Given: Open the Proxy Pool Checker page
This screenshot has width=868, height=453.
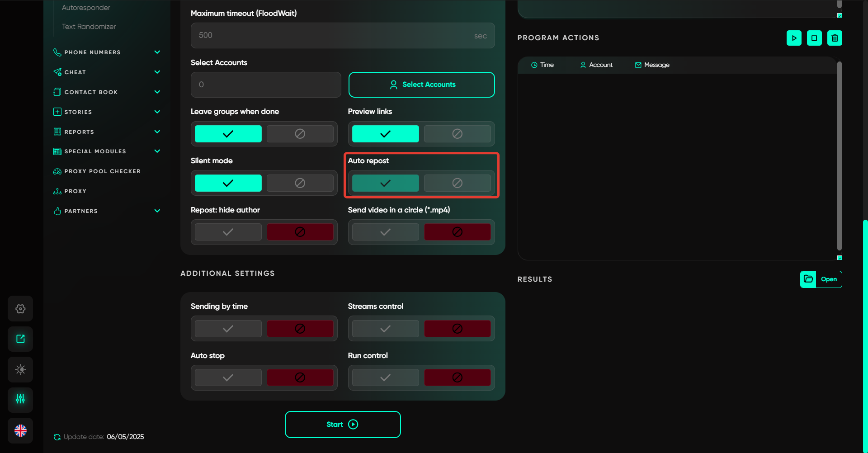Looking at the screenshot, I should [x=102, y=171].
